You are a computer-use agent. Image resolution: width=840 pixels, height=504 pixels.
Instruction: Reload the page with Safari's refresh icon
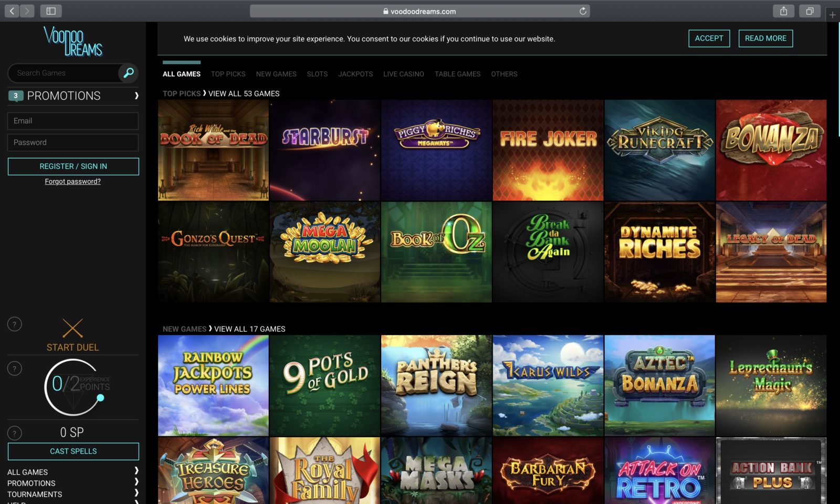[582, 10]
